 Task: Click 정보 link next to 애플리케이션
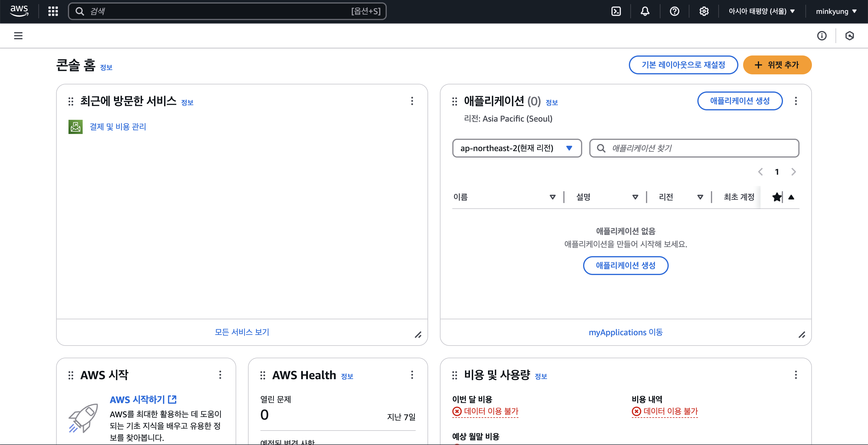pyautogui.click(x=552, y=102)
